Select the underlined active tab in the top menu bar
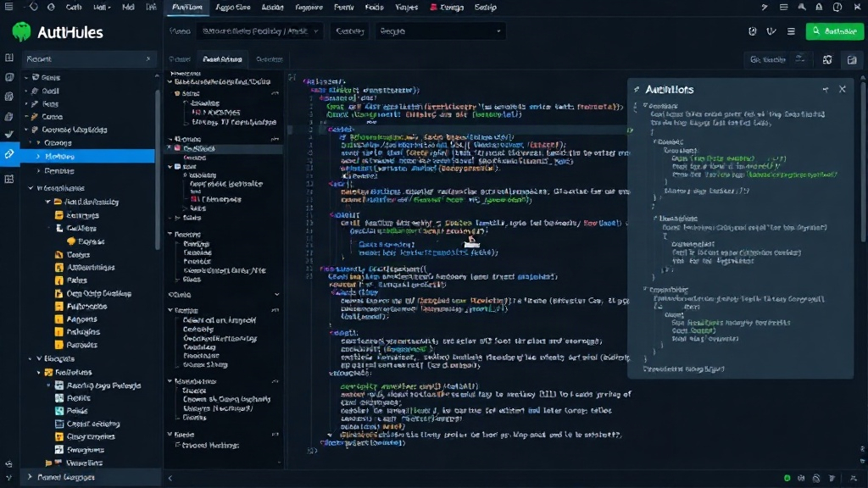Screen dimensions: 868x488 coord(187,7)
